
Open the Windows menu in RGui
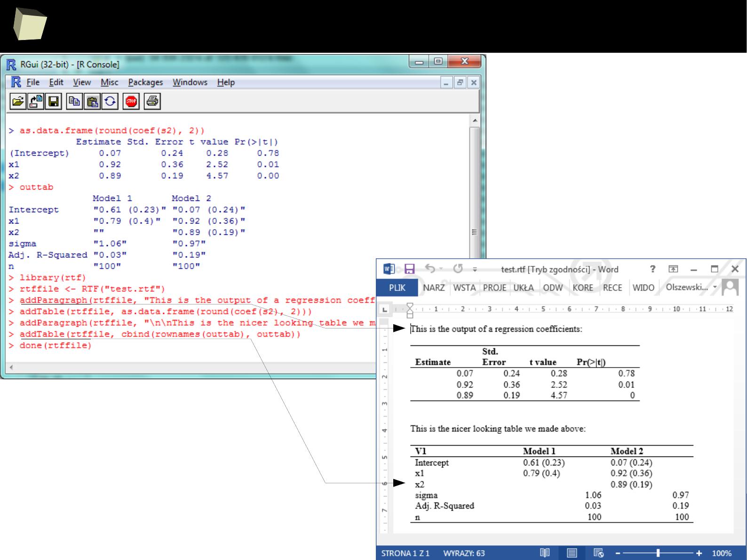[190, 82]
